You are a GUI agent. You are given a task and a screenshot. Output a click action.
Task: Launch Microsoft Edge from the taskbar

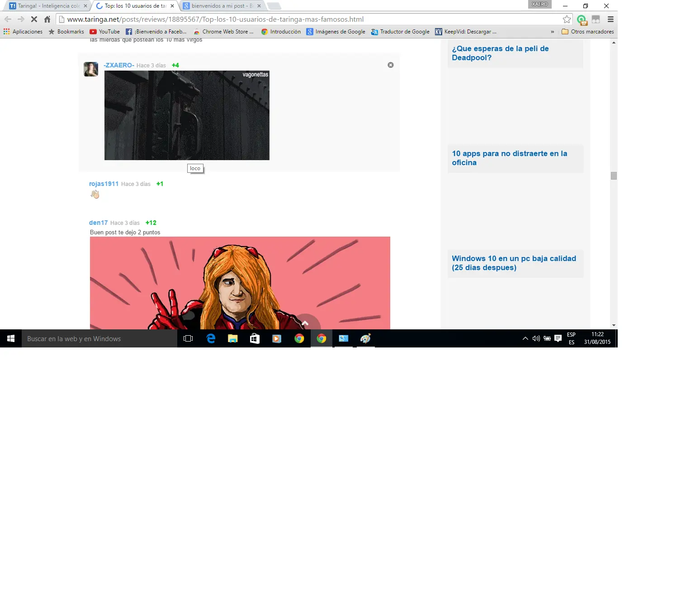[211, 338]
